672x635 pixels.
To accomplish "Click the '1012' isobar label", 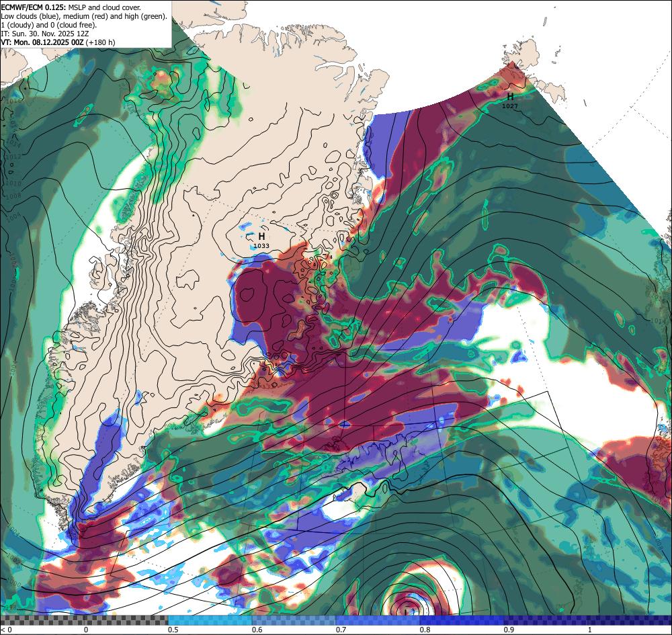I will click(13, 157).
